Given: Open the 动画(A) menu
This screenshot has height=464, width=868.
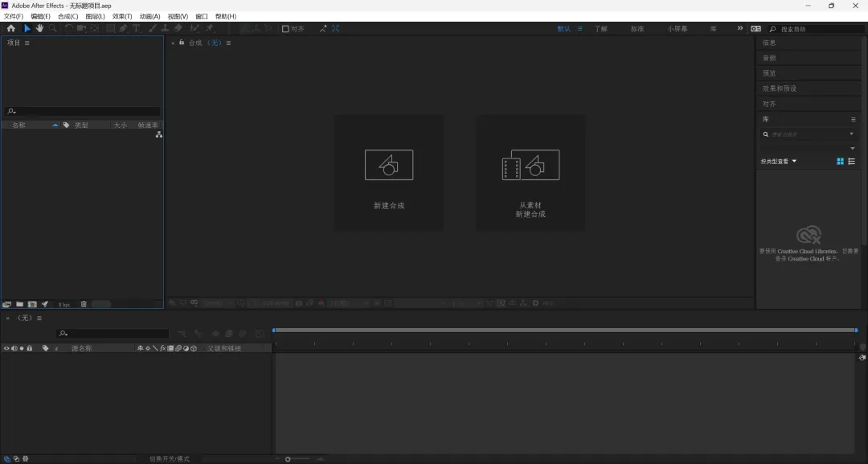Looking at the screenshot, I should (150, 17).
